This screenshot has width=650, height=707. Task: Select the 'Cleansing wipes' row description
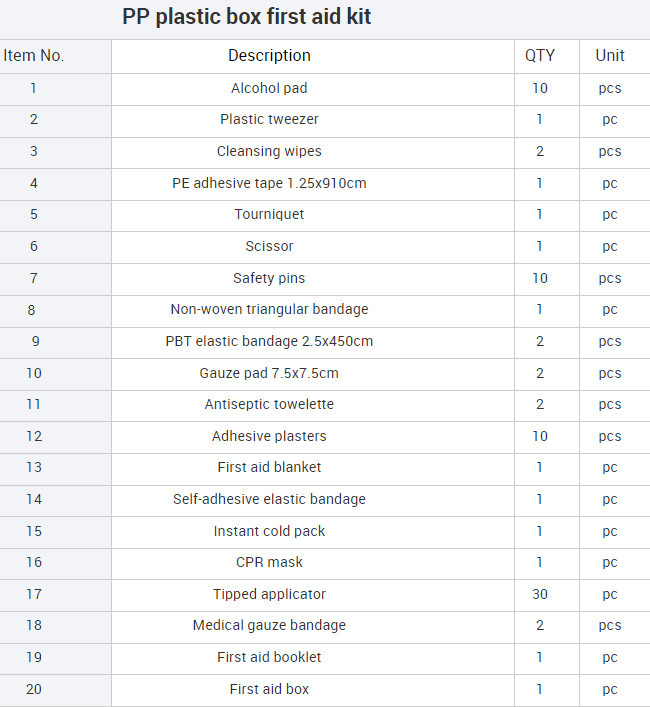coord(269,151)
